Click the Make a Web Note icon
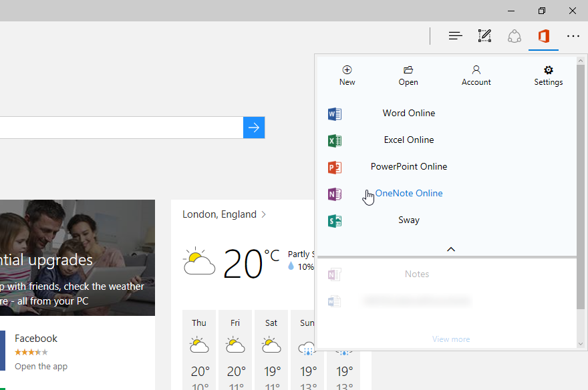588x390 pixels. point(484,36)
